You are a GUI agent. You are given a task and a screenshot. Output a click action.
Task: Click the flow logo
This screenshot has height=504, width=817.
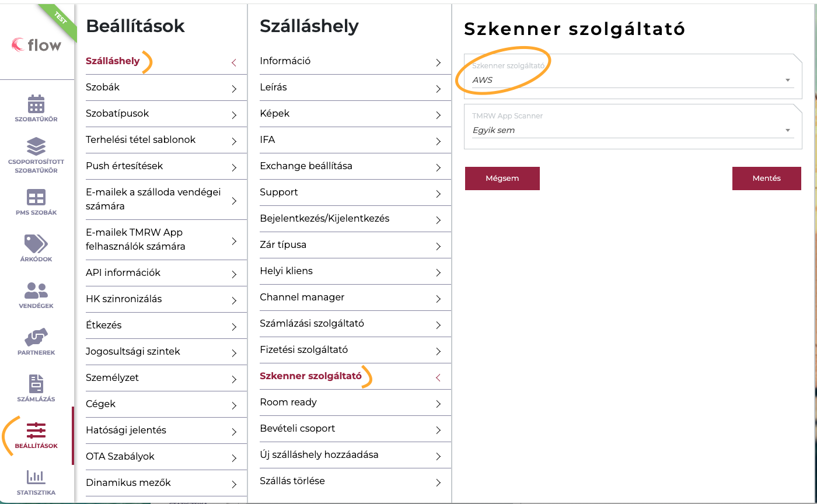[x=36, y=45]
